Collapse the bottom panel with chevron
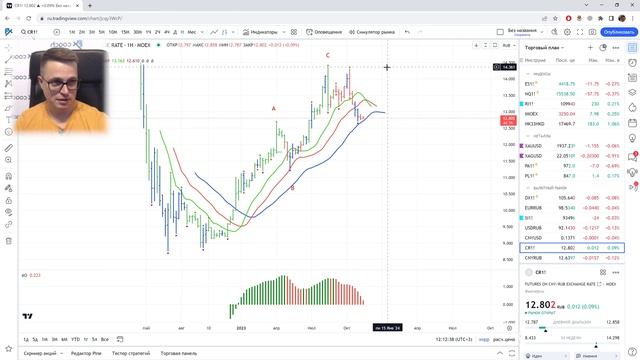 (x=500, y=353)
